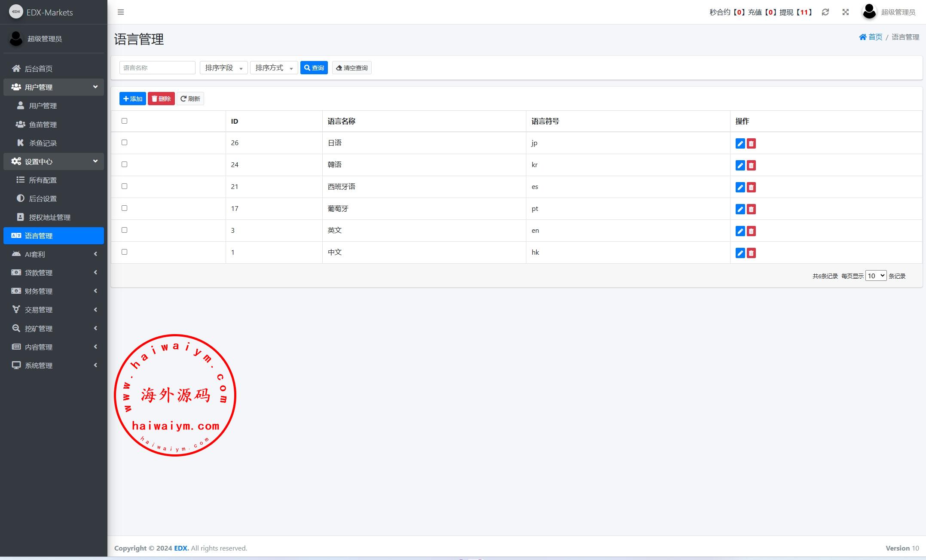Click red trash icon for 韓语 row
This screenshot has width=926, height=560.
[x=751, y=165]
